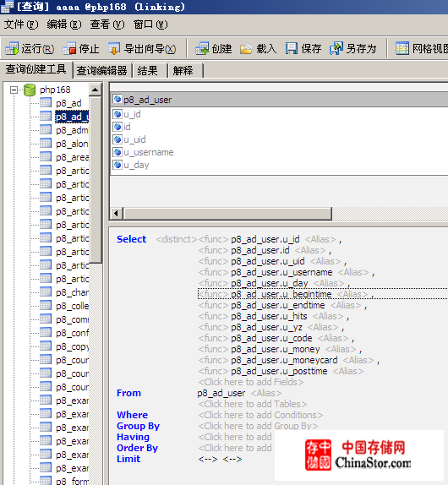Screen dimensions: 448x485
Task: Click the Create (创建) toolbar icon
Action: (202, 48)
